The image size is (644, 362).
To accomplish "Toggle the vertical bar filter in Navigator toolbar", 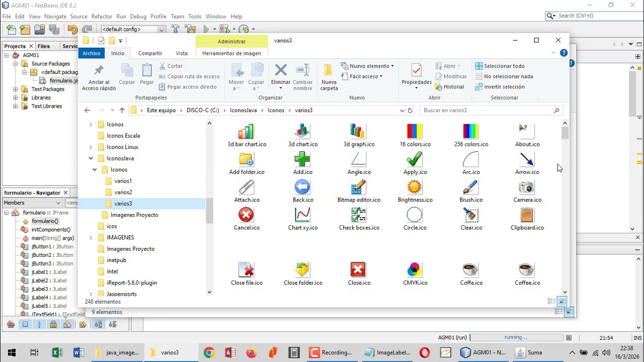I will click(39, 324).
